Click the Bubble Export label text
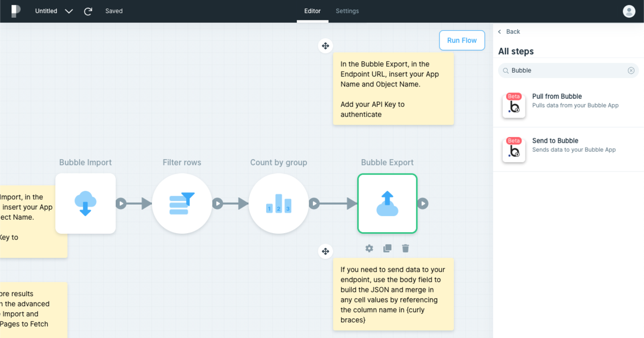This screenshot has width=644, height=338. (x=387, y=162)
